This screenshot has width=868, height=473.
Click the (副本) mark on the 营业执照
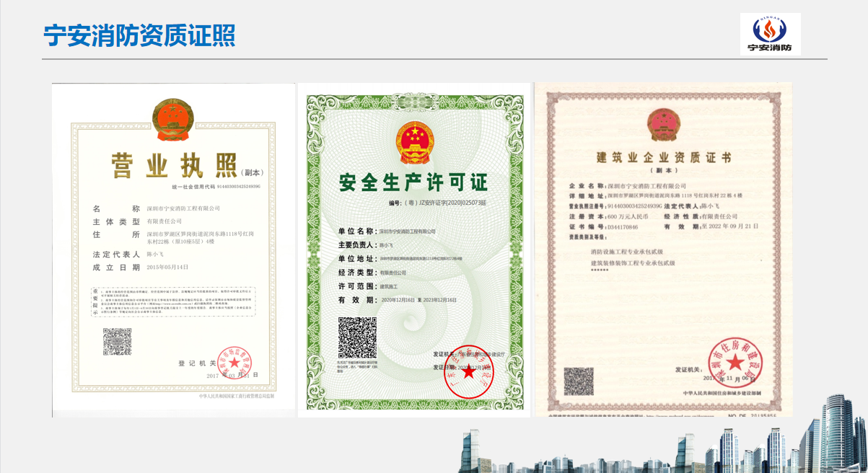254,173
